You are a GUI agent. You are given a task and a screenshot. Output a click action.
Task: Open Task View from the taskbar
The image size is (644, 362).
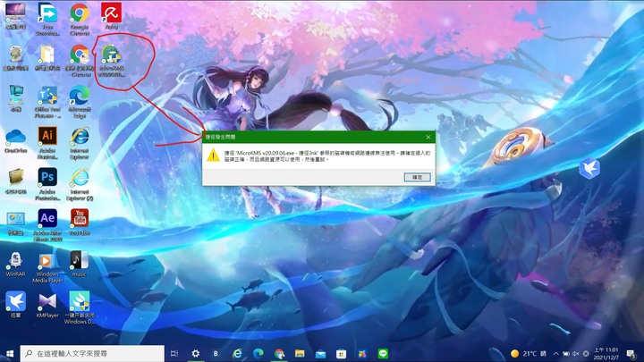174,353
